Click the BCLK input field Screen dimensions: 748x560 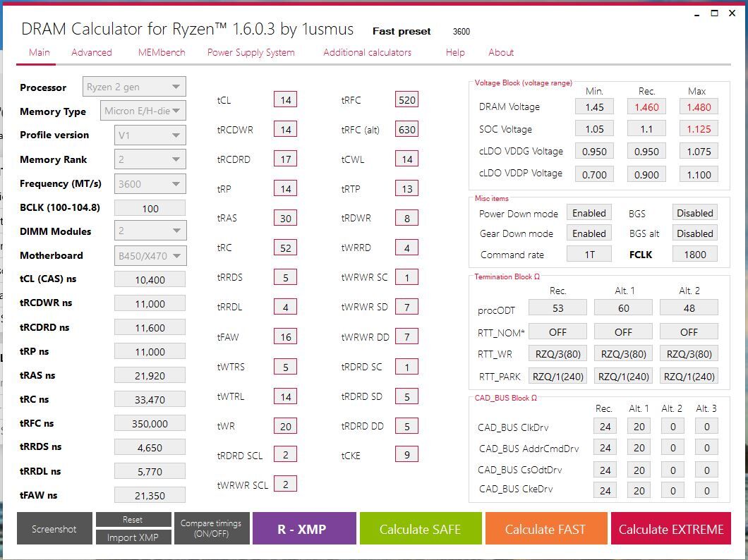pyautogui.click(x=150, y=208)
